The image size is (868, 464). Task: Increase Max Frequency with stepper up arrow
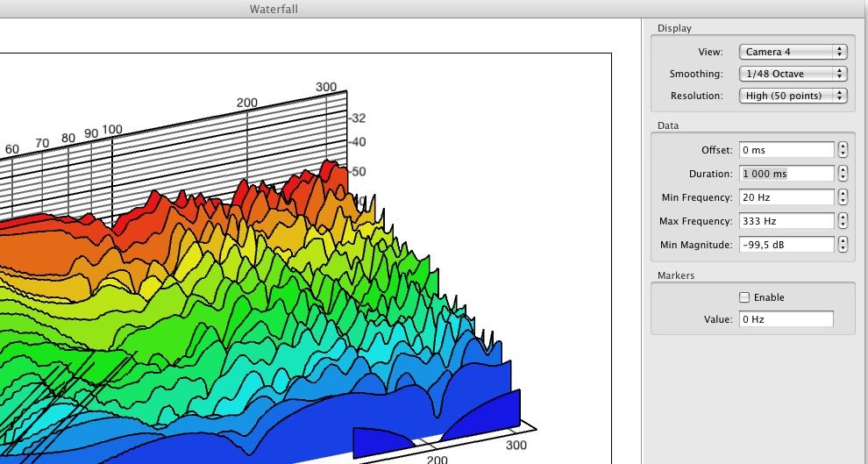point(843,218)
